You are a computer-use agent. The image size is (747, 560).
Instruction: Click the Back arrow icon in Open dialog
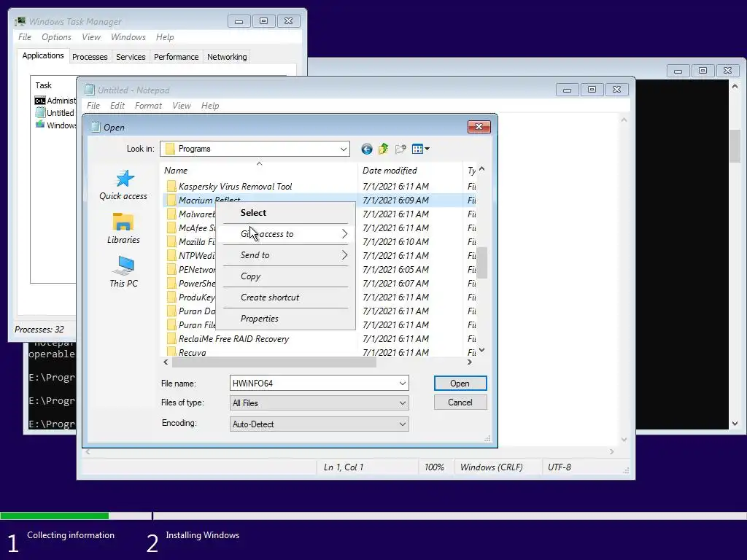366,149
